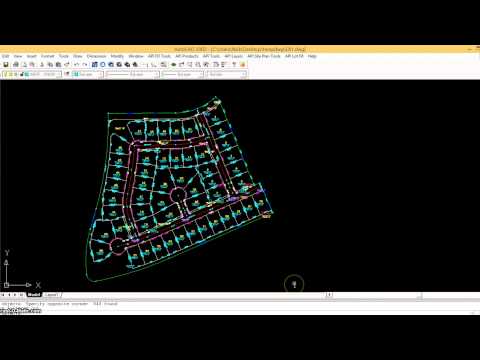Open the Format menu
The width and height of the screenshot is (480, 360).
(x=48, y=56)
